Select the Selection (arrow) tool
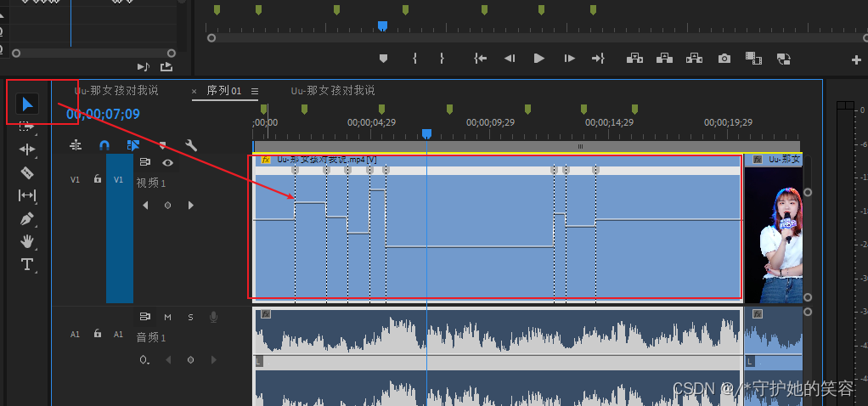This screenshot has width=868, height=406. [27, 104]
